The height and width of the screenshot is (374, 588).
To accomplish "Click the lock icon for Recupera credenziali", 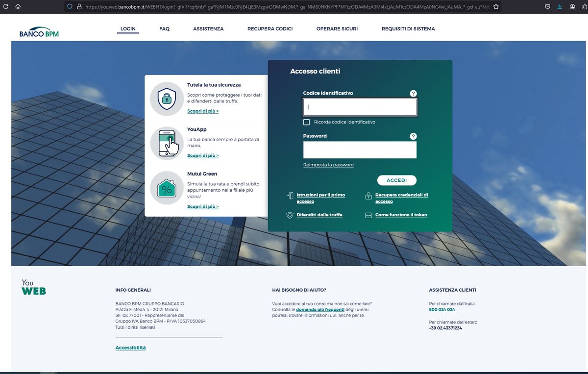I will coord(368,196).
